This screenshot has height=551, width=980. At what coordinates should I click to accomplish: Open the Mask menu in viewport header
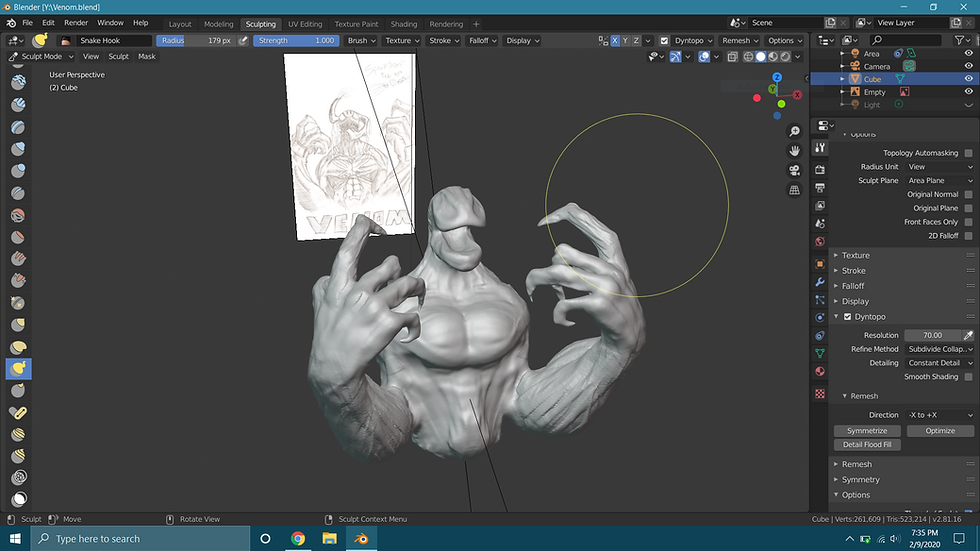point(147,56)
